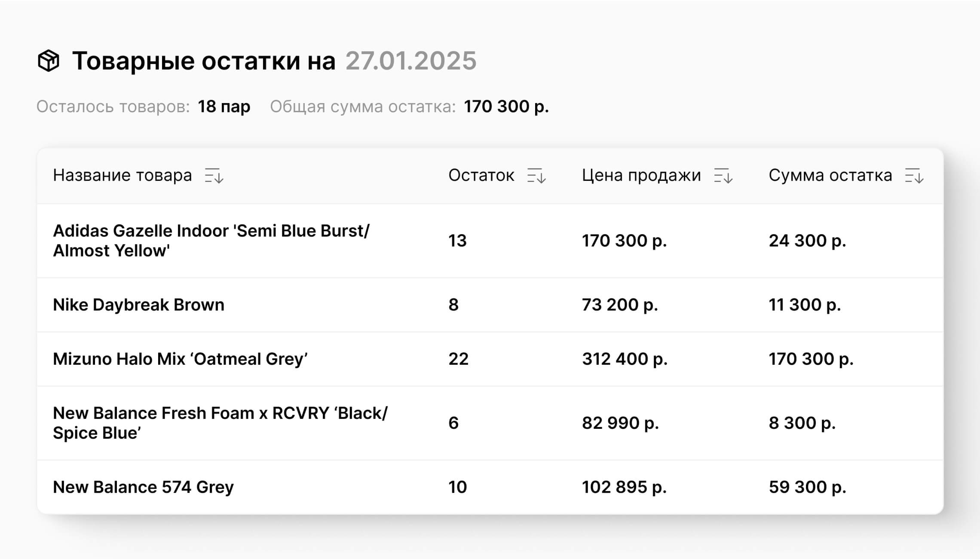Click the Общая сумма остатка label
The height and width of the screenshot is (559, 980).
363,107
